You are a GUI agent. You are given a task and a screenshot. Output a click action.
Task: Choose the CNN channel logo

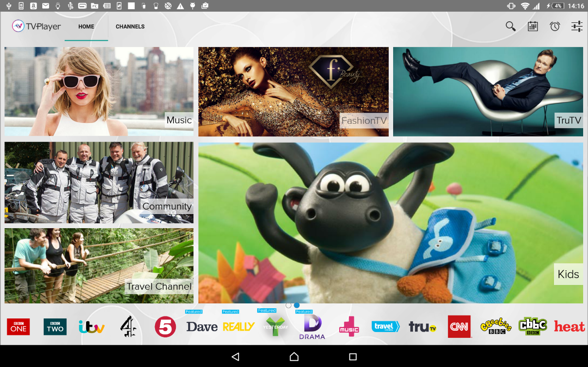click(x=459, y=327)
